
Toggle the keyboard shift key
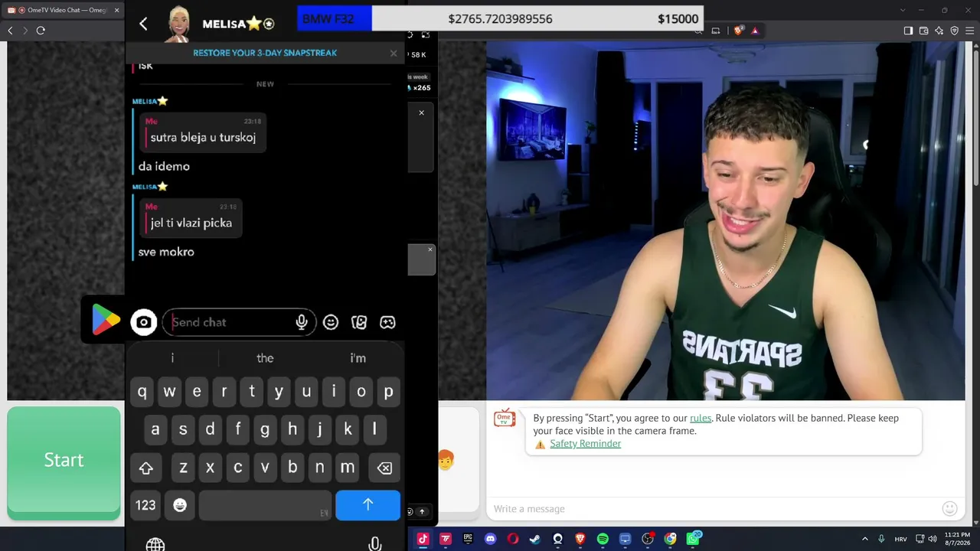[146, 468]
